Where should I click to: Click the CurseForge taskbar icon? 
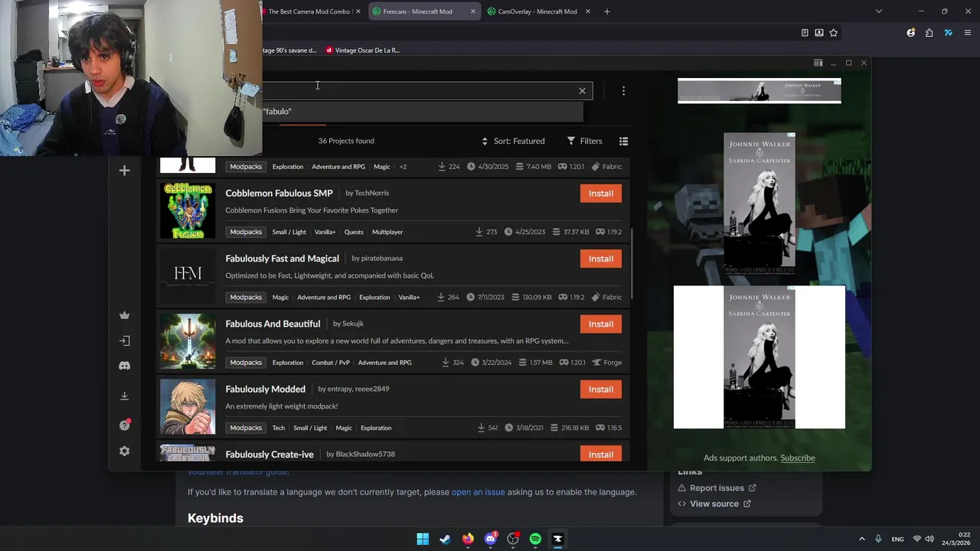(557, 539)
